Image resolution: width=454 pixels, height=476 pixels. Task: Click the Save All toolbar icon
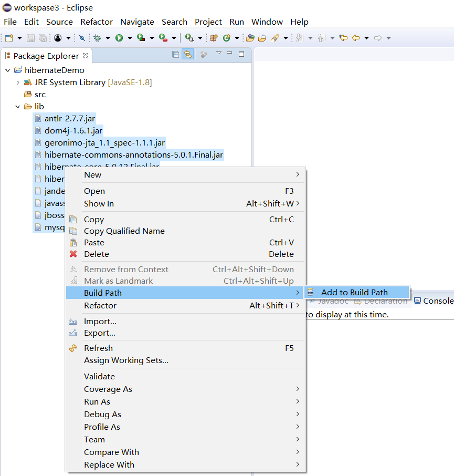point(43,38)
